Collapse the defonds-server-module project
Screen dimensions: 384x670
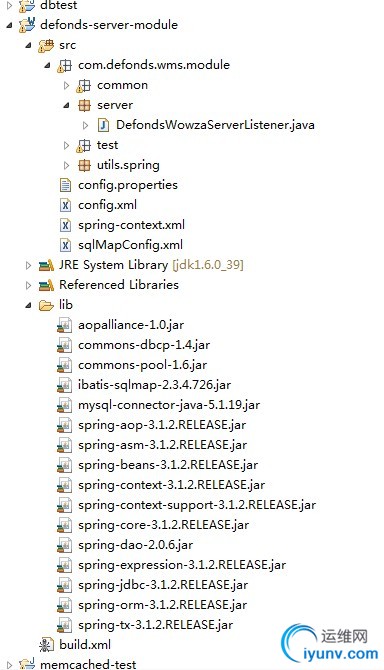click(x=9, y=25)
